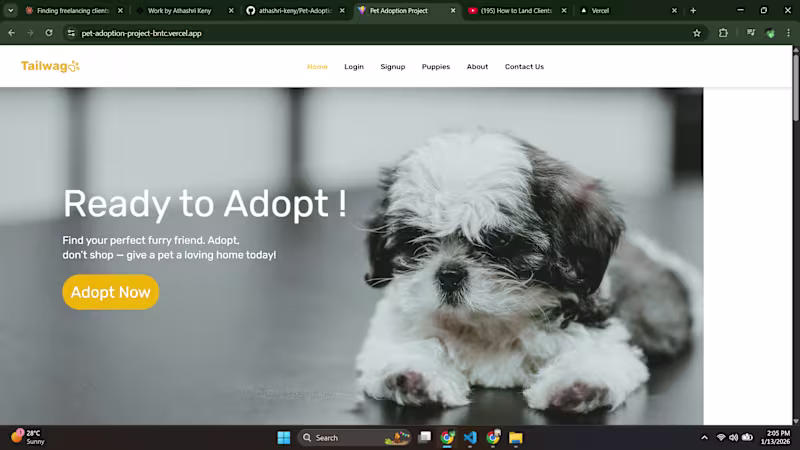Switch to Work by Athashri Keny tab
Viewport: 800px width, 450px height.
point(179,10)
